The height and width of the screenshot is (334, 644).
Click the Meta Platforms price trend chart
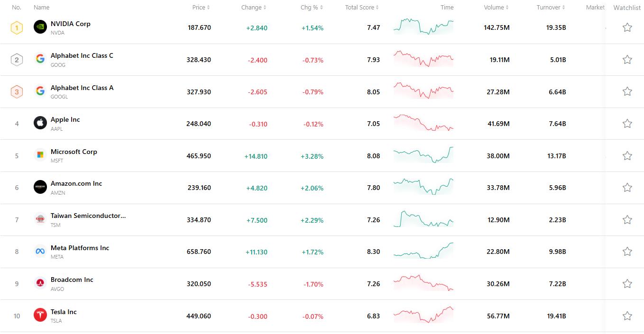[423, 251]
